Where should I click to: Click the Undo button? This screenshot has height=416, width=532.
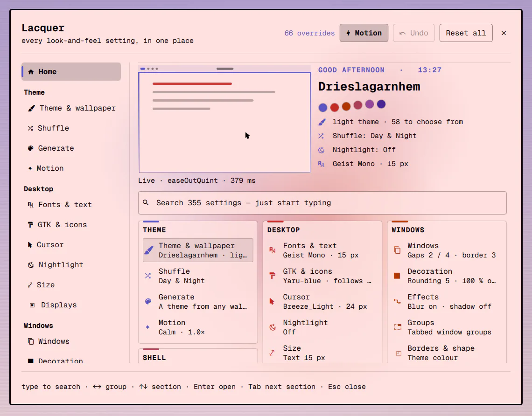[x=413, y=33]
